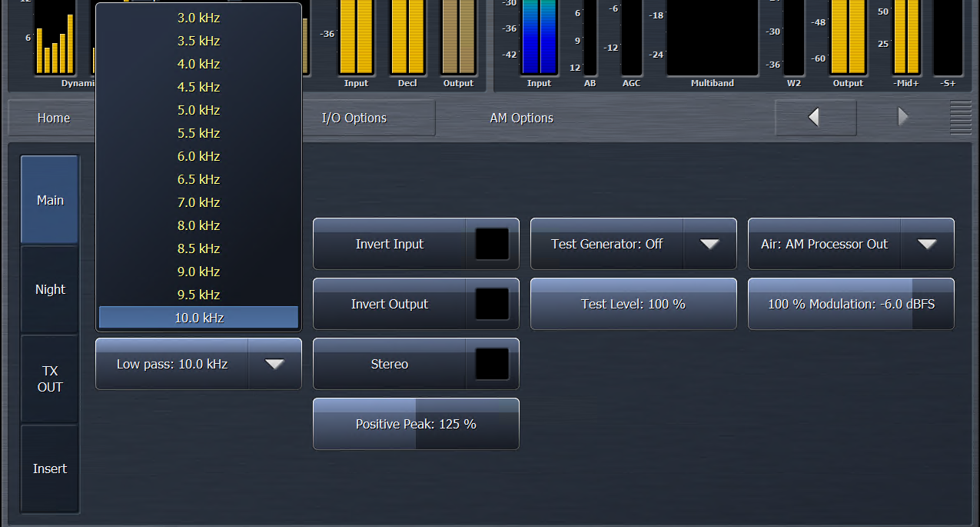Click the Low pass: 10.0 kHz label
Viewport: 980px width, 527px height.
point(172,364)
